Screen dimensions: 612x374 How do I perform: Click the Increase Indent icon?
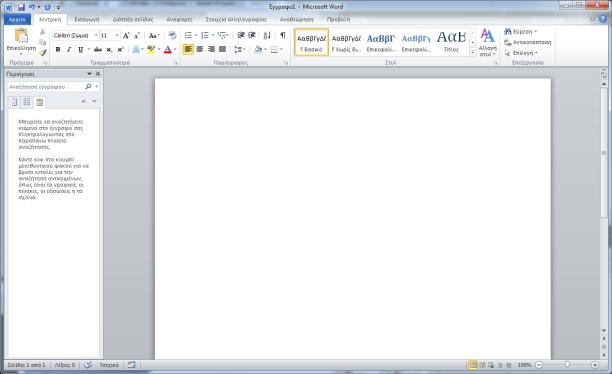tap(252, 36)
